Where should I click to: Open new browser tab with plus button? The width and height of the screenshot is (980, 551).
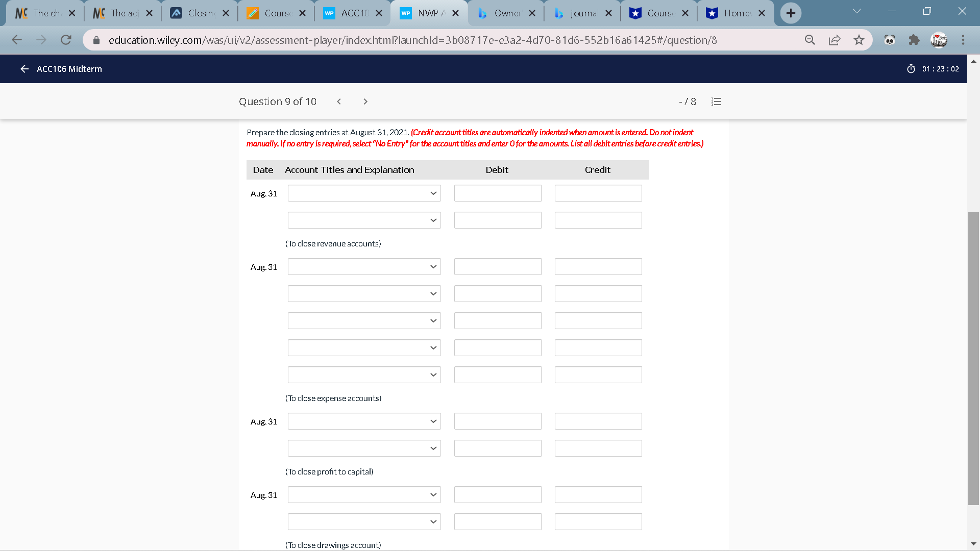(x=791, y=13)
